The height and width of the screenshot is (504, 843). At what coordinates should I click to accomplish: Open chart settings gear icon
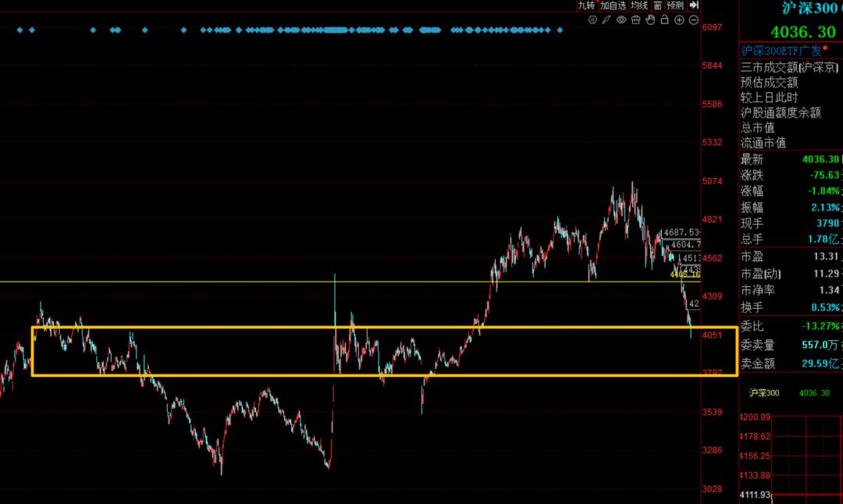pyautogui.click(x=592, y=20)
